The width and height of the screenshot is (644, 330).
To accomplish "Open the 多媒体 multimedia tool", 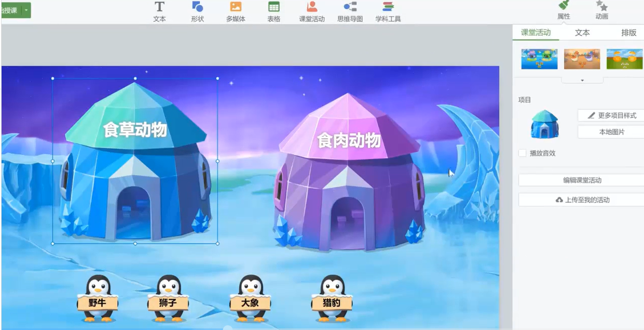I will click(236, 12).
